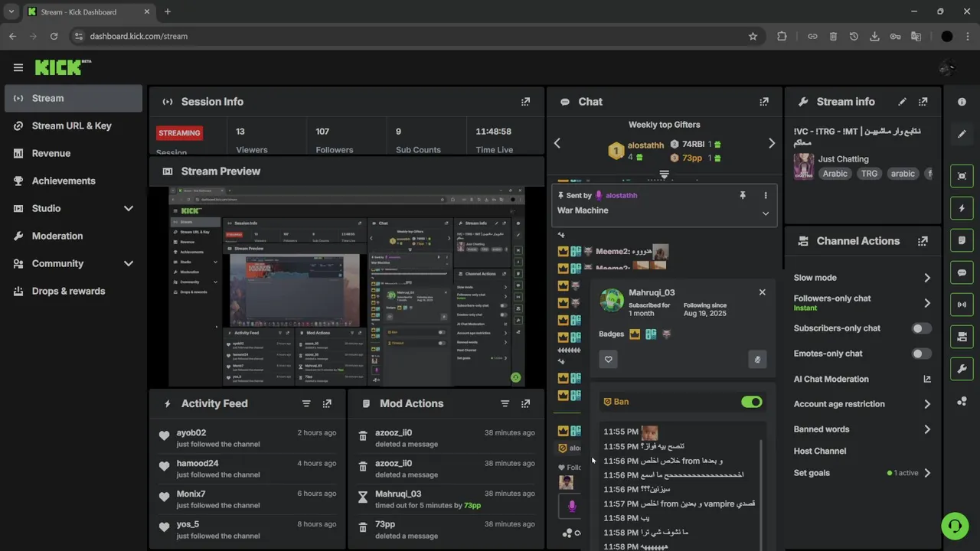Open Banned words settings chevron
Screen dimensions: 980x551
click(927, 429)
